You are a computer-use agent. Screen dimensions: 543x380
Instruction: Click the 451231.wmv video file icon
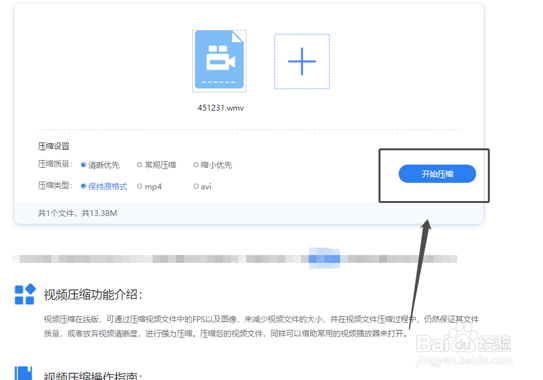click(x=219, y=61)
